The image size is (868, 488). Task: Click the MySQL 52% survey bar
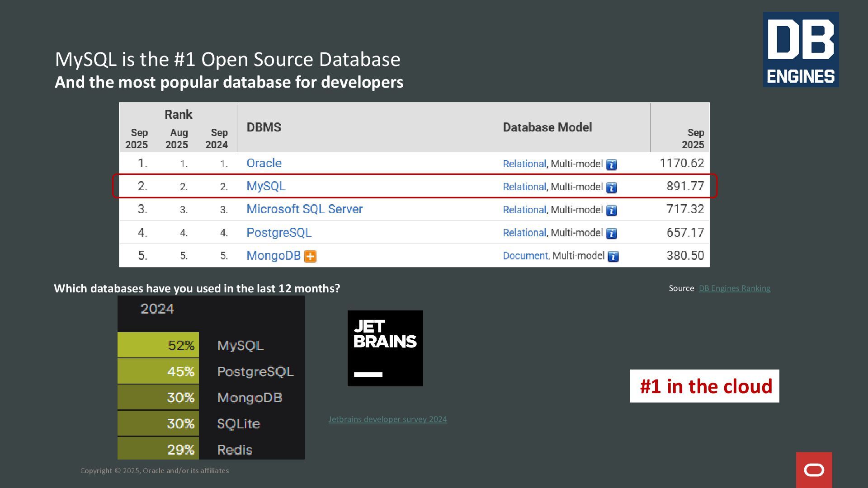(158, 345)
